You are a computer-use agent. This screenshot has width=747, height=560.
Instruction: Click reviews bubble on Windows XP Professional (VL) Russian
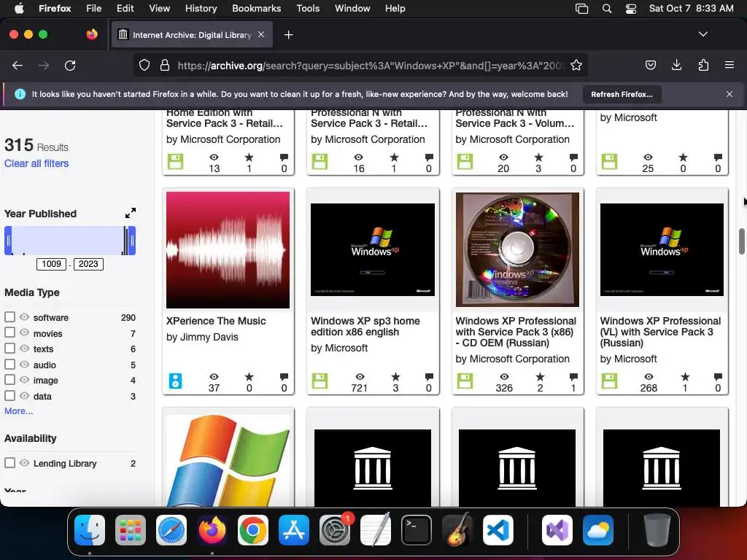(718, 377)
